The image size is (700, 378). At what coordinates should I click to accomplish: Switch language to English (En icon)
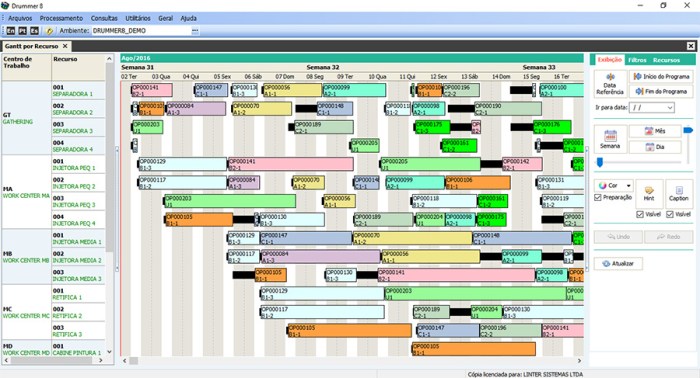11,31
